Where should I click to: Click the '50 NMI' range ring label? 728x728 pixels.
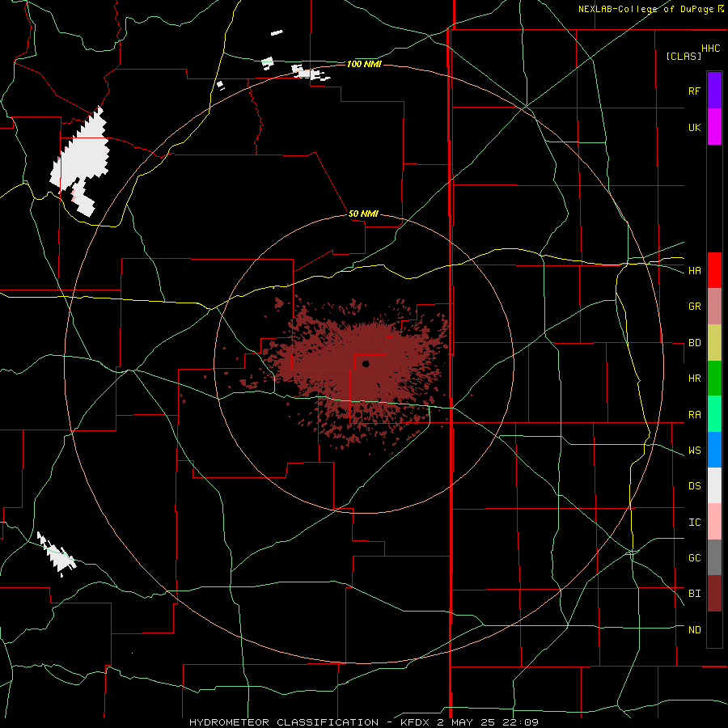(x=363, y=214)
